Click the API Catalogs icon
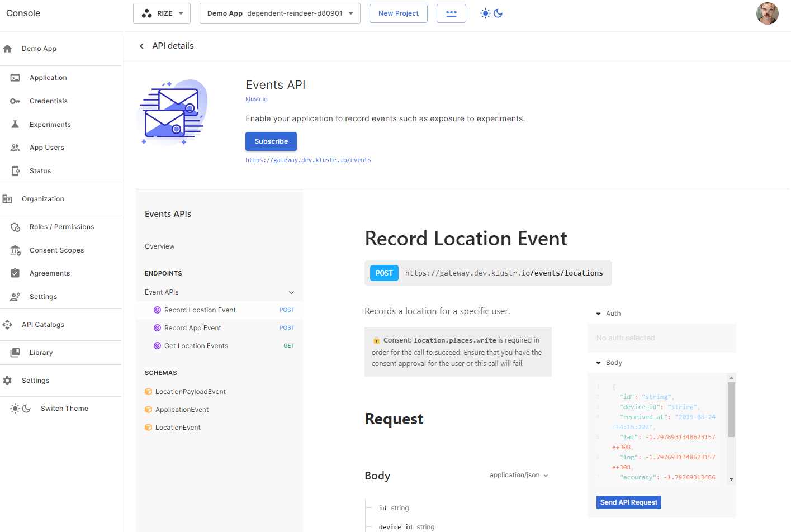 7,325
